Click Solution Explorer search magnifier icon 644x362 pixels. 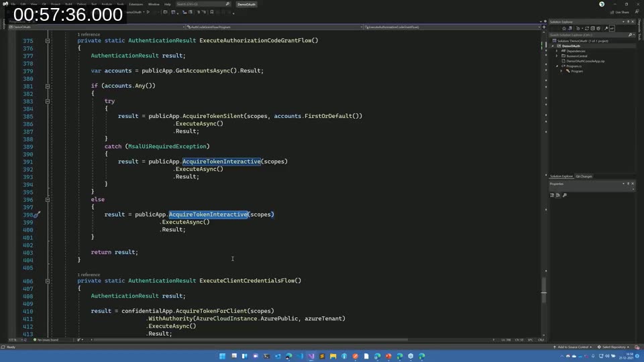(630, 35)
